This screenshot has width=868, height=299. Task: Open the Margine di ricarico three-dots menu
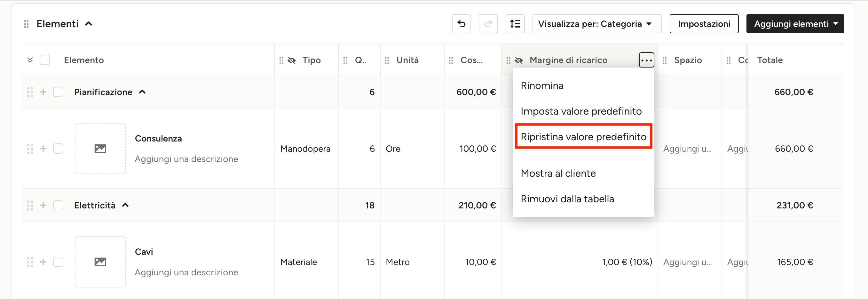[x=646, y=60]
